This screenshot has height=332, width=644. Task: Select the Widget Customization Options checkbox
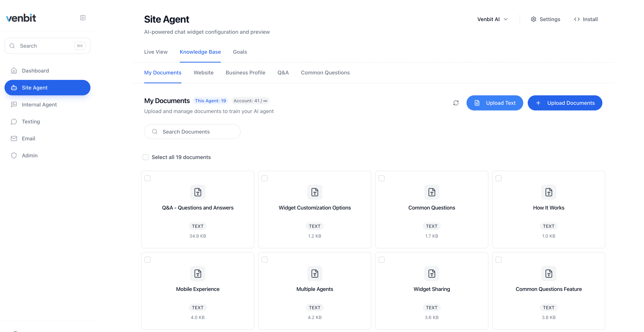[265, 178]
